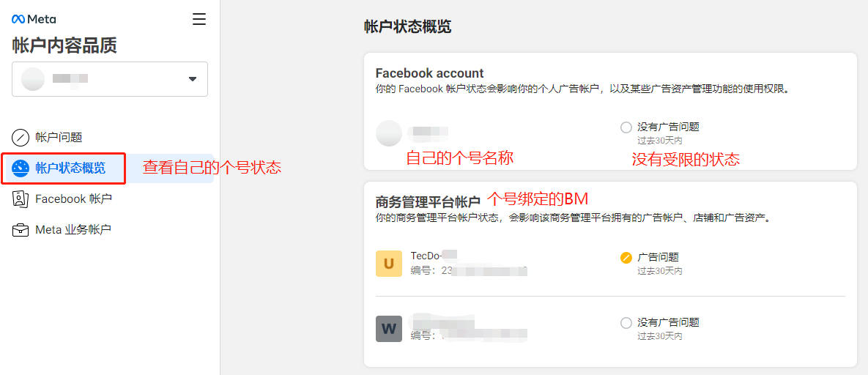868x375 pixels.
Task: Select W business account status circle
Action: 626,323
